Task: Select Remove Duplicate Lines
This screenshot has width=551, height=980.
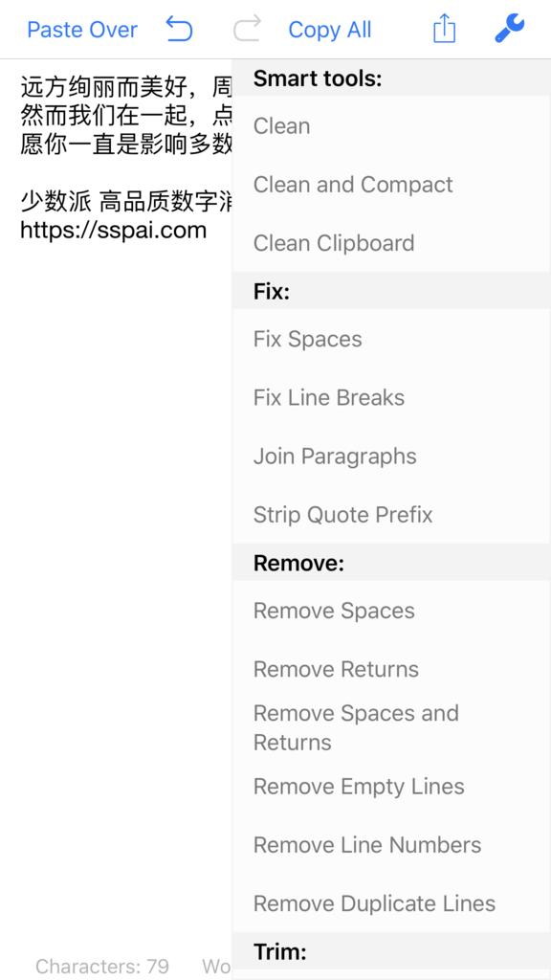Action: pyautogui.click(x=391, y=903)
